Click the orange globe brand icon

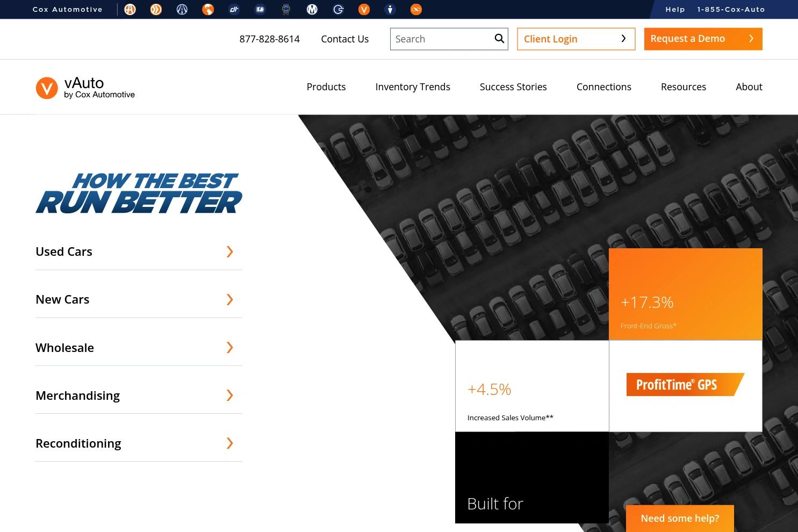click(x=208, y=9)
